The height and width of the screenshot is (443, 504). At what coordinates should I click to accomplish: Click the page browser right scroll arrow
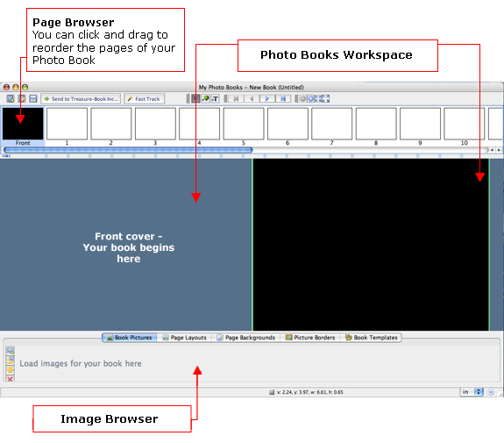(499, 150)
